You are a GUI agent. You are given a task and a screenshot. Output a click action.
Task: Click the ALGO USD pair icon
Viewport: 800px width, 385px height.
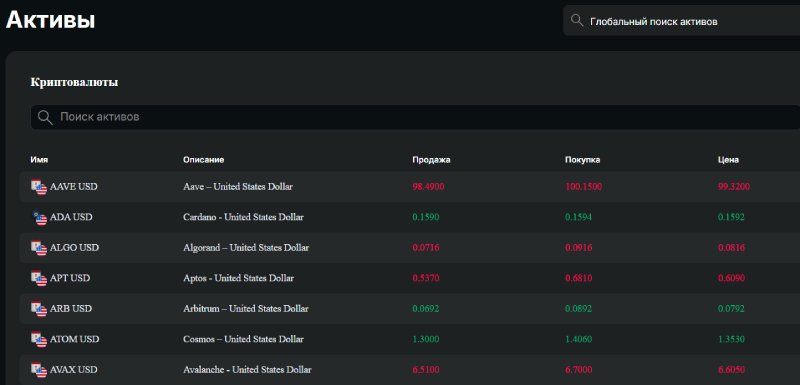pyautogui.click(x=39, y=248)
